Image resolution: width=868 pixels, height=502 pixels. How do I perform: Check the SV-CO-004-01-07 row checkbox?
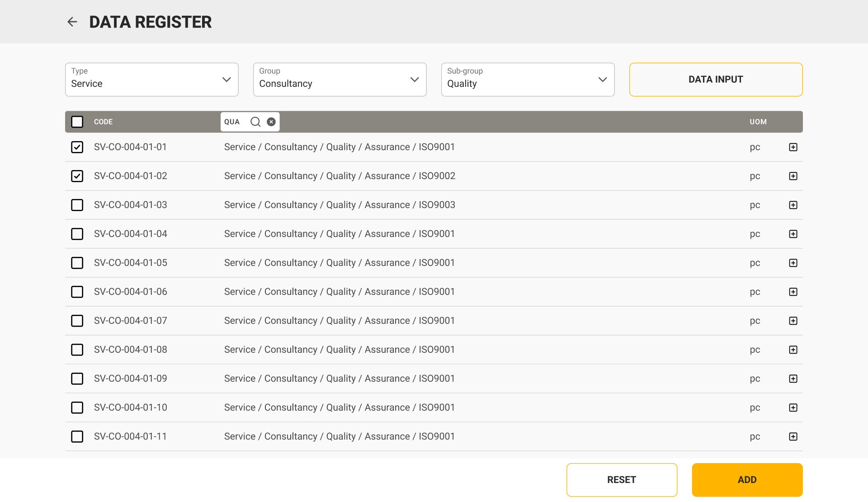pyautogui.click(x=77, y=321)
